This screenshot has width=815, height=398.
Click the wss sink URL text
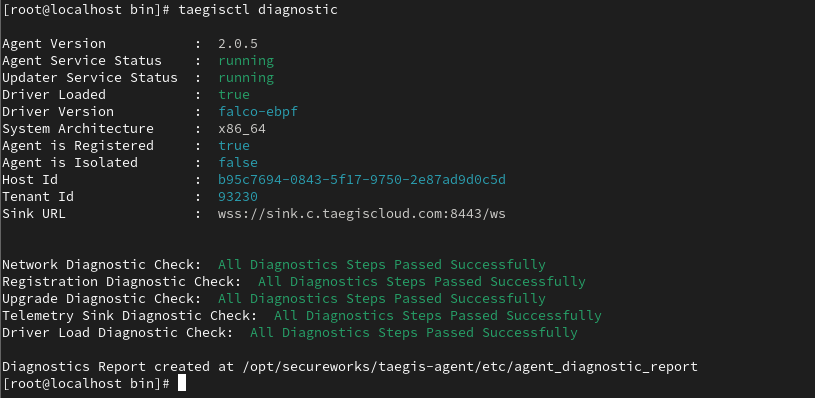pos(362,214)
